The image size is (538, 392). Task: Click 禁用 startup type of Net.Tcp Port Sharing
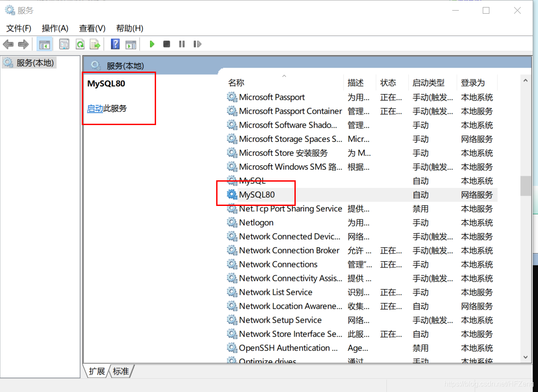coord(420,209)
